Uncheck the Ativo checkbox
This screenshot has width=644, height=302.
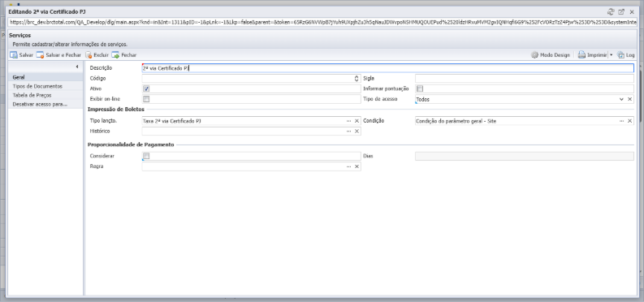(146, 88)
